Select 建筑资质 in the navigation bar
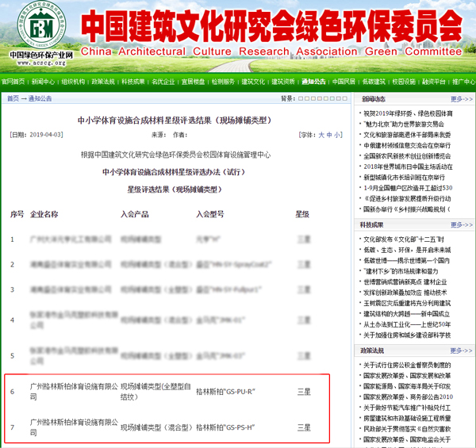This screenshot has height=448, width=476. tap(283, 82)
